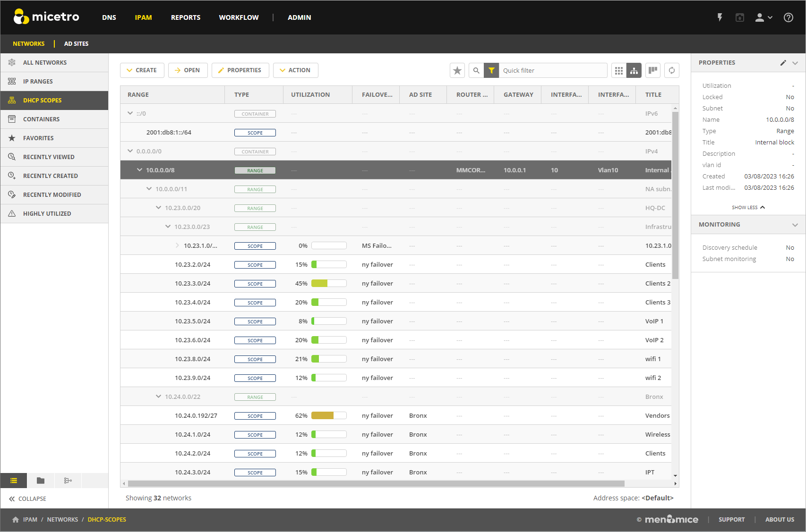Click Show Less in properties
The height and width of the screenshot is (532, 806).
tap(748, 207)
